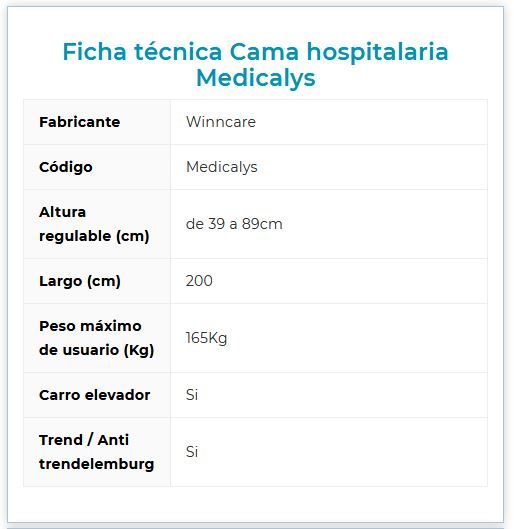This screenshot has height=529, width=514.
Task: Select the Peso máximo de usuario label
Action: [x=96, y=338]
